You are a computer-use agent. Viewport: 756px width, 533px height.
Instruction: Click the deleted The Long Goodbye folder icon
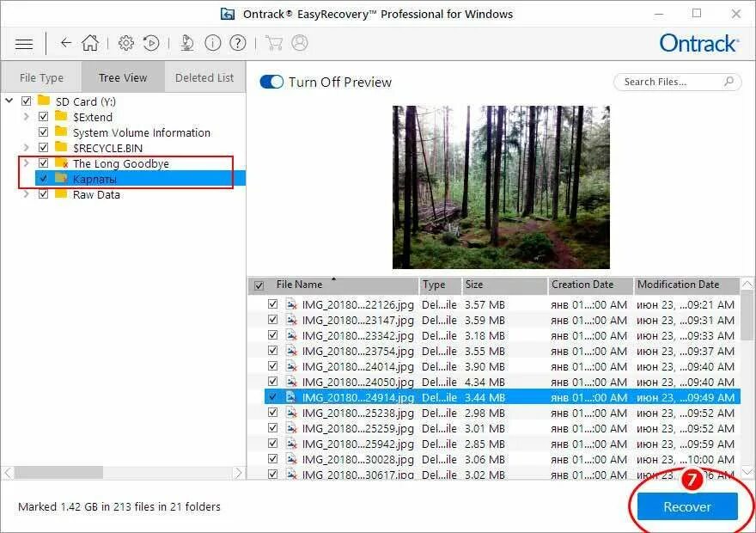point(61,162)
